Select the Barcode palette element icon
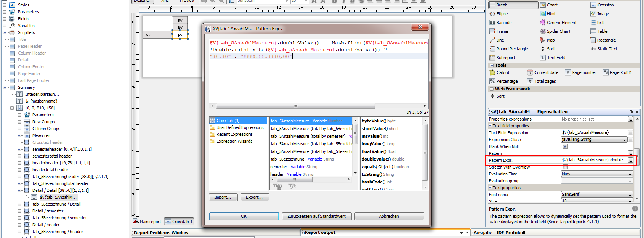The image size is (644, 238). [492, 23]
